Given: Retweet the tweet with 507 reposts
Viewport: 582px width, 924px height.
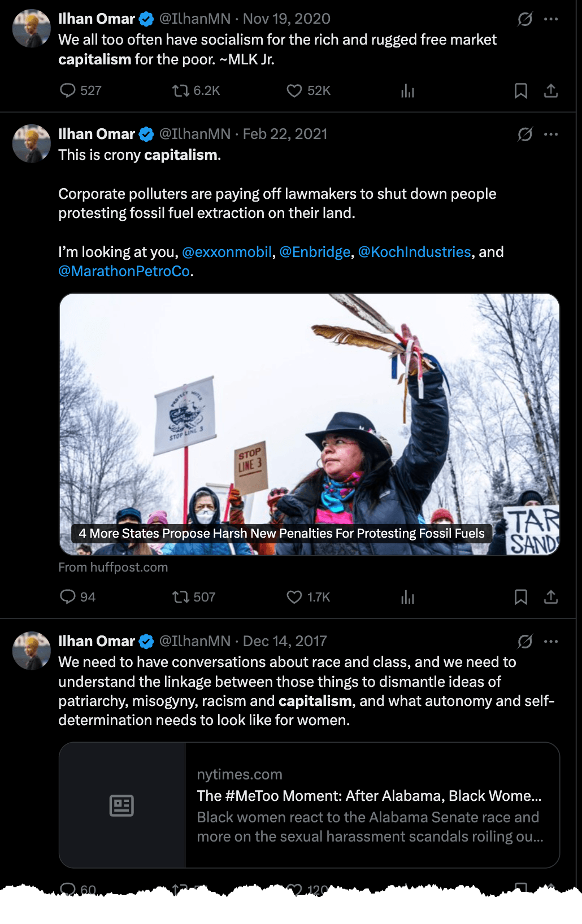Looking at the screenshot, I should (181, 597).
